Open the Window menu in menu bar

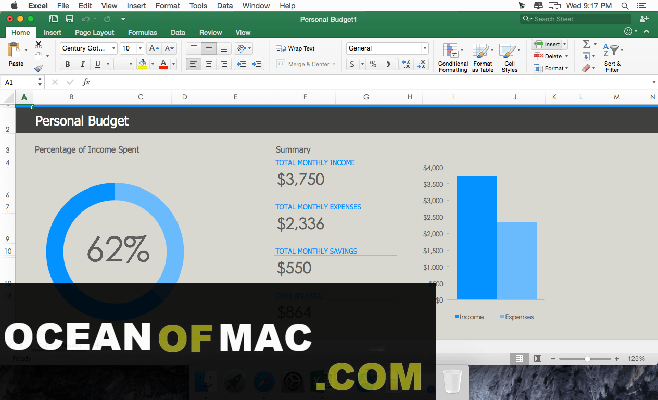click(256, 5)
